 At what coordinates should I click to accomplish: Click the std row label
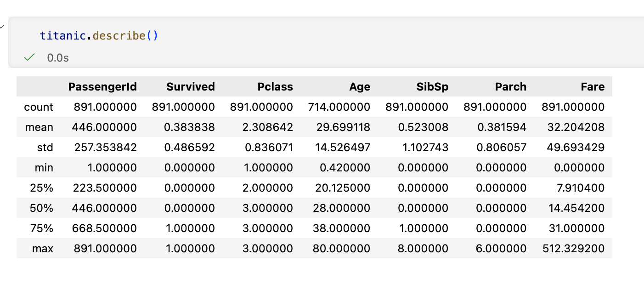click(45, 148)
